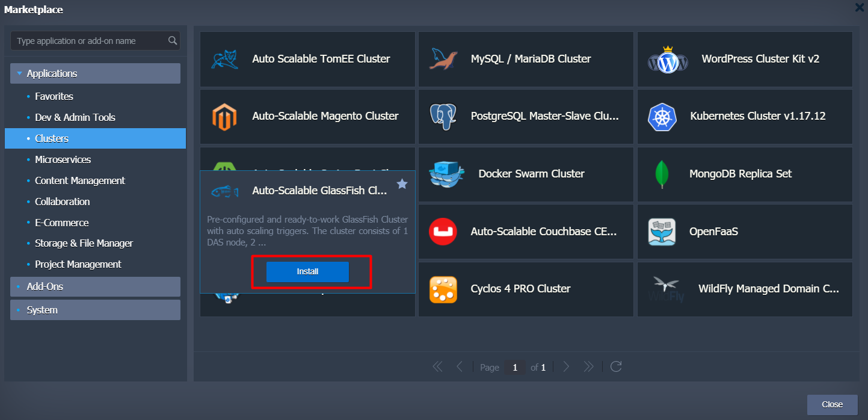Click the search magnifier icon
The image size is (868, 420).
point(173,41)
